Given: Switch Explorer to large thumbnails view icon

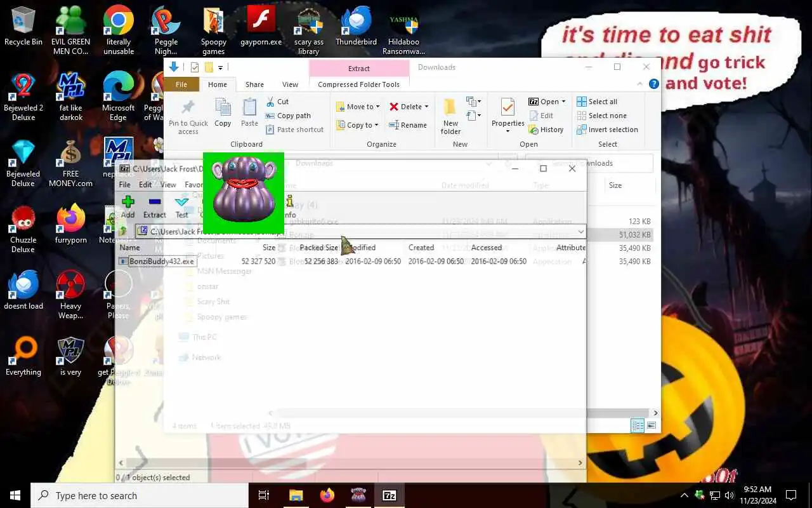Looking at the screenshot, I should 652,425.
